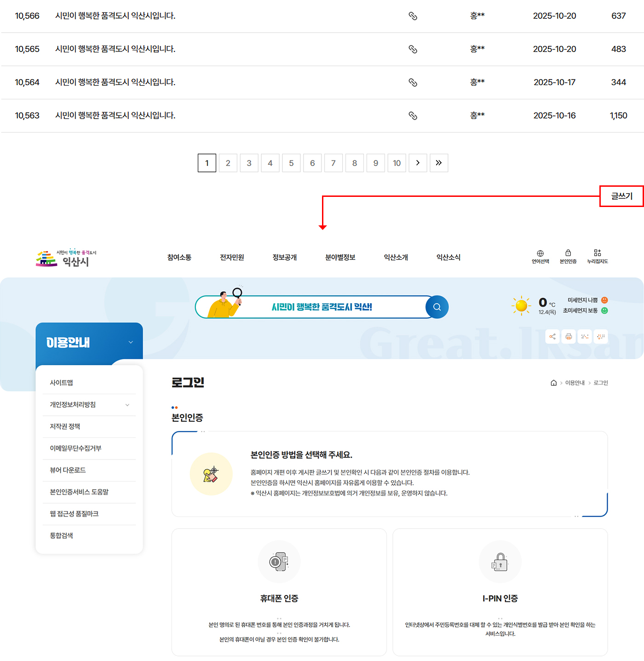Select the I-PIN 인증 padlock card
This screenshot has height=661, width=644.
[x=500, y=561]
